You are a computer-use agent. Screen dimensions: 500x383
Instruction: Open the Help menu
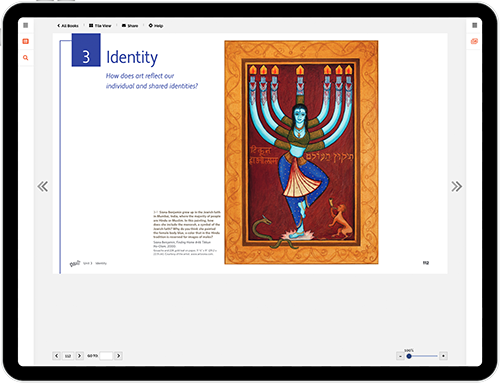156,26
